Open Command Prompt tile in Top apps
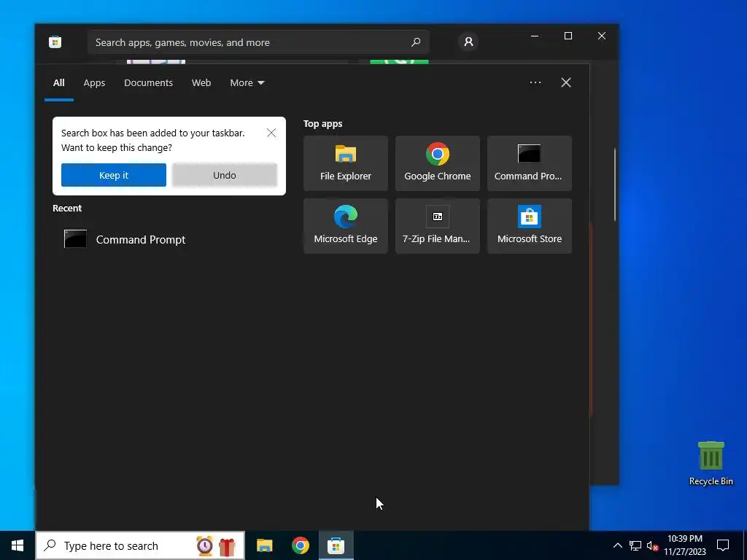The height and width of the screenshot is (560, 747). click(530, 163)
